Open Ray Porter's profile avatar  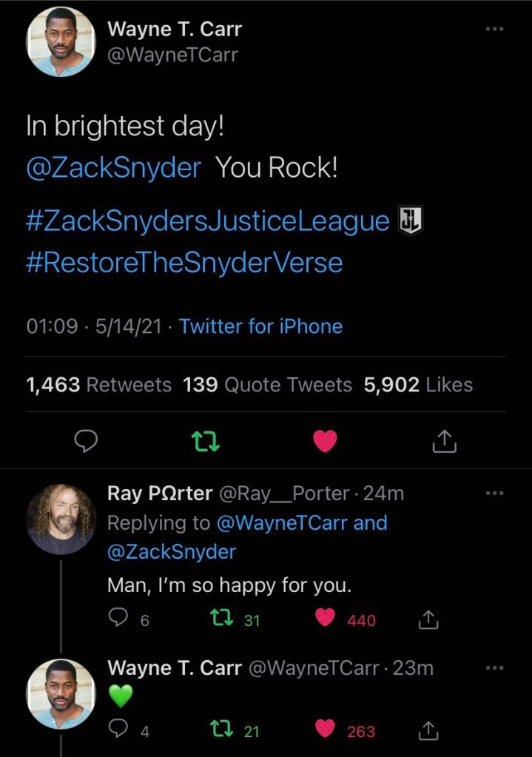(x=61, y=519)
